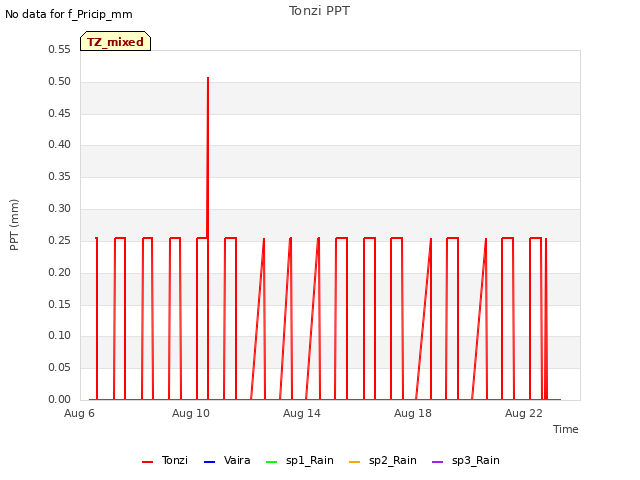Click the 0.30 y-axis tick label
The image size is (640, 480).
60,208
